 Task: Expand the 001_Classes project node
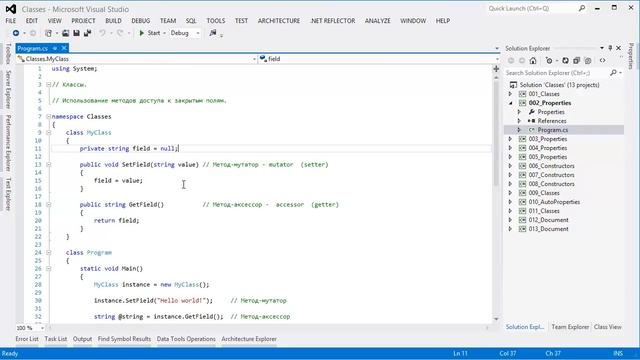pyautogui.click(x=510, y=94)
